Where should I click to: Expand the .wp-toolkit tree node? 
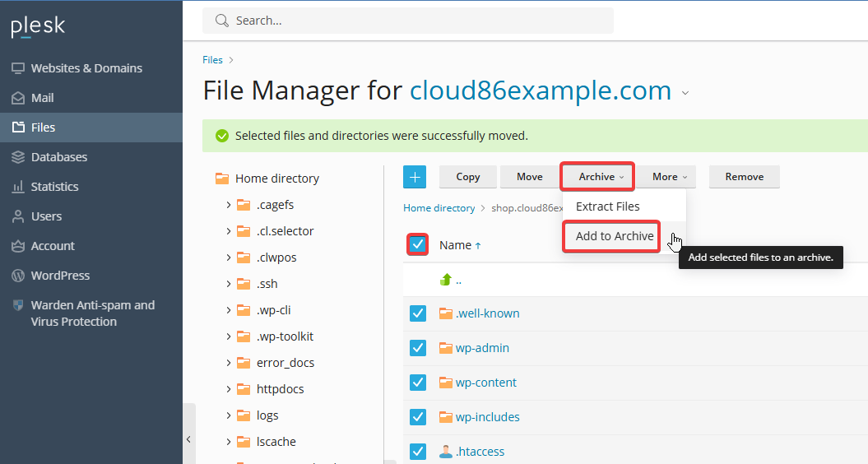point(229,336)
